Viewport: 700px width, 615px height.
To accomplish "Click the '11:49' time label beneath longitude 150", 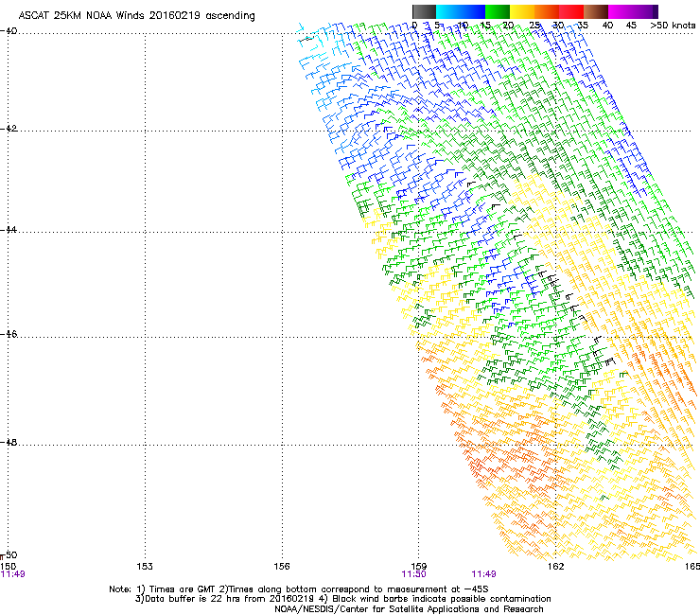I will (13, 574).
